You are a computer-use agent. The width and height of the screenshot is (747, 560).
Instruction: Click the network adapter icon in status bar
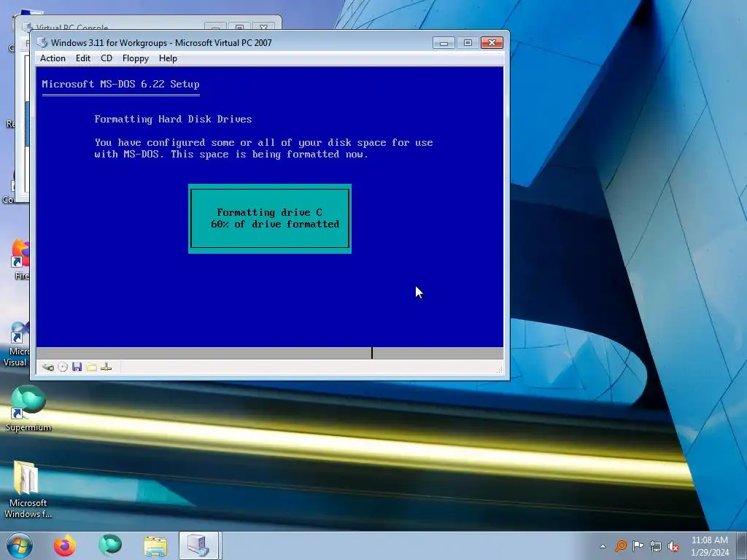pyautogui.click(x=107, y=367)
